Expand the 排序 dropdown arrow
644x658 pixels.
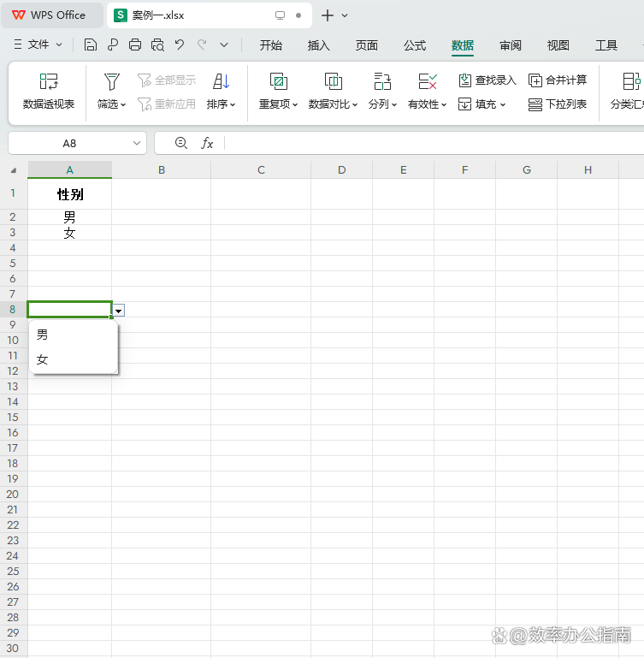233,104
